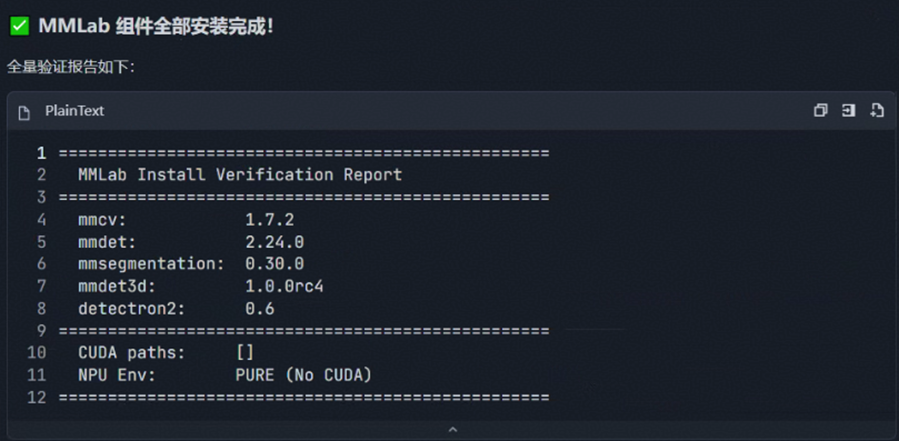Click the 'mmdet3d:' label on line 7
The width and height of the screenshot is (899, 441).
[117, 286]
